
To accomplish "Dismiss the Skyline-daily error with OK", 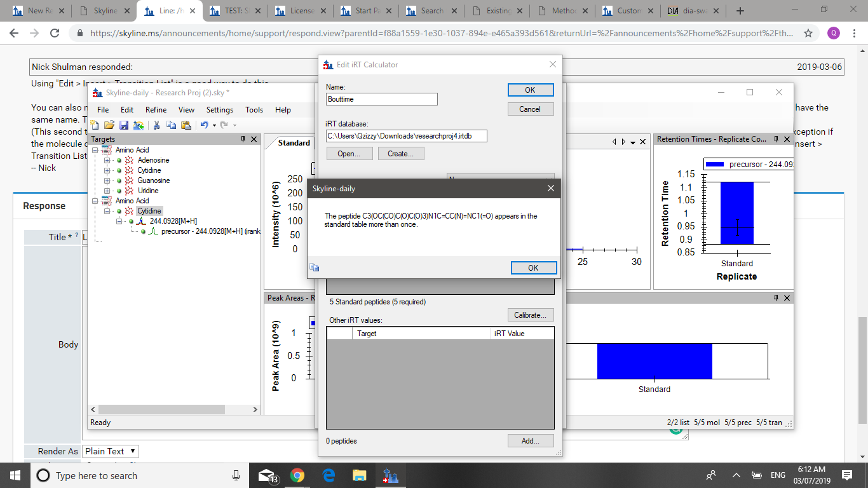I will point(533,268).
